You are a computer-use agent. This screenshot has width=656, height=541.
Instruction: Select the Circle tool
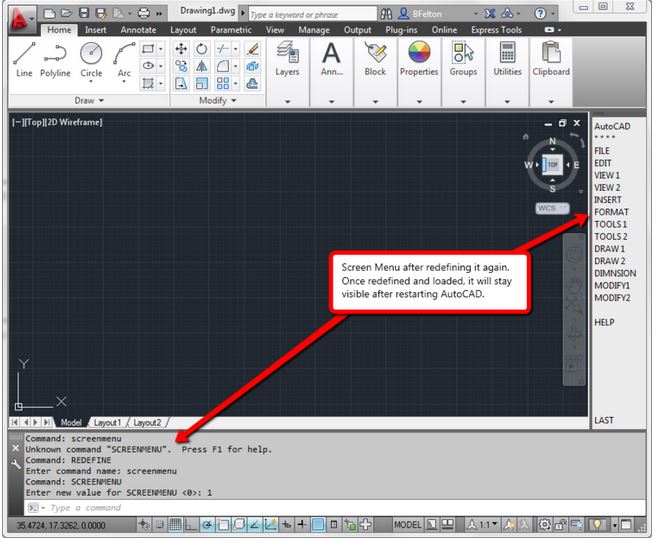point(91,60)
